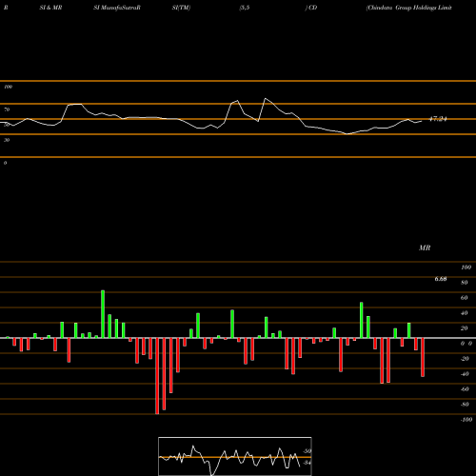
Task: Click the last red bar in MR histogram
Action: pyautogui.click(x=423, y=357)
